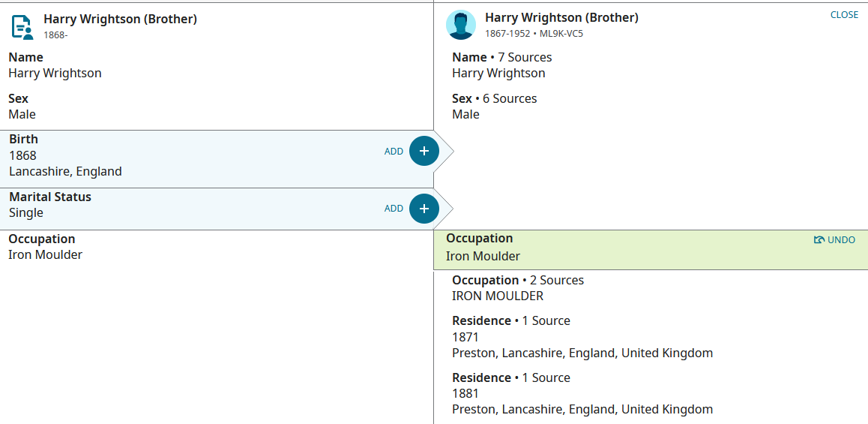The image size is (868, 424).
Task: Click the undo arrow icon for Occupation
Action: click(819, 240)
